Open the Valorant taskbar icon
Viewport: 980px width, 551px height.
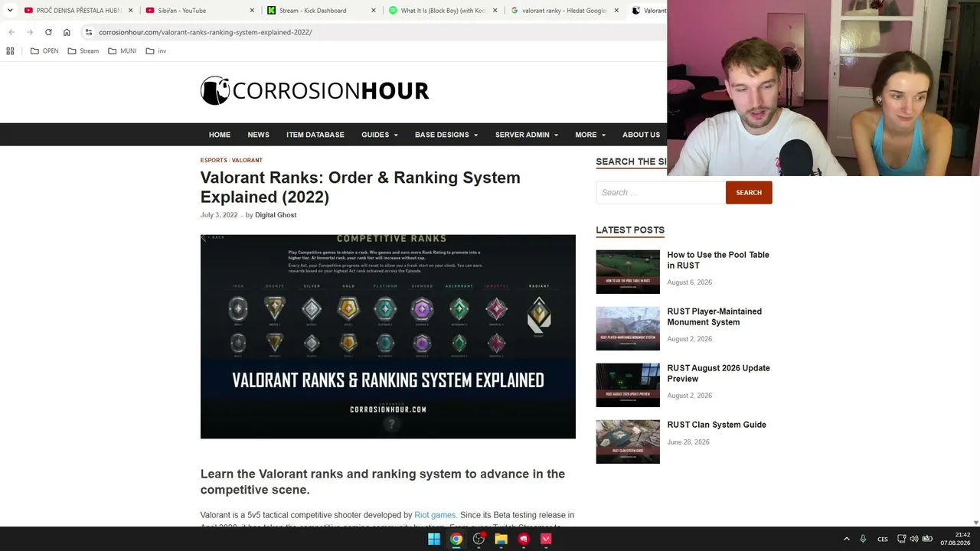tap(546, 539)
